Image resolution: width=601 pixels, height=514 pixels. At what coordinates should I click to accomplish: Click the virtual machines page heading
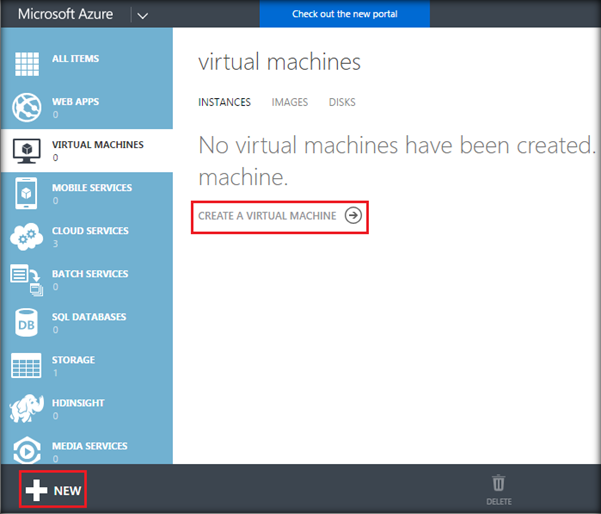click(x=279, y=62)
